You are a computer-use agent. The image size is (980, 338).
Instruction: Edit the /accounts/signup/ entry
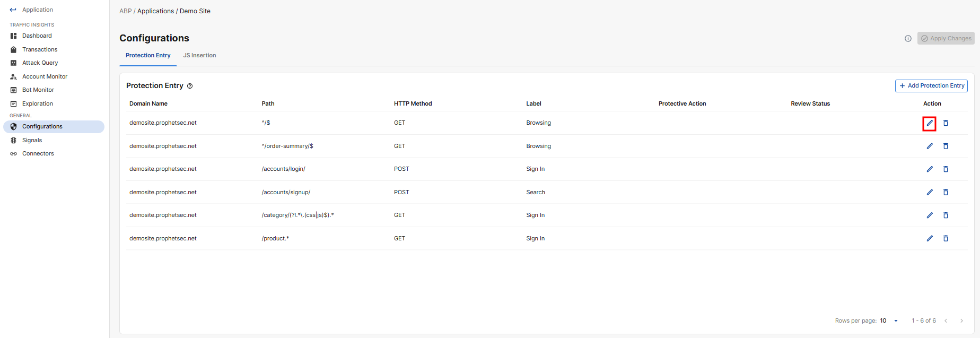(x=929, y=192)
